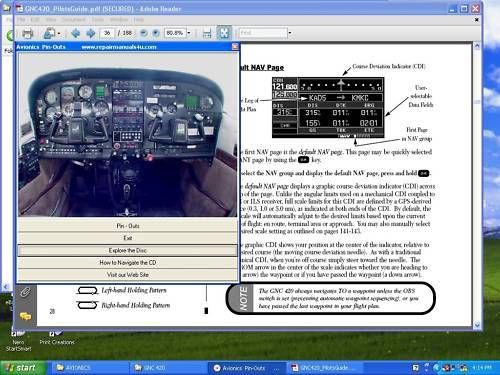Click the Find search box
This screenshot has width=500, height=375.
[x=263, y=33]
